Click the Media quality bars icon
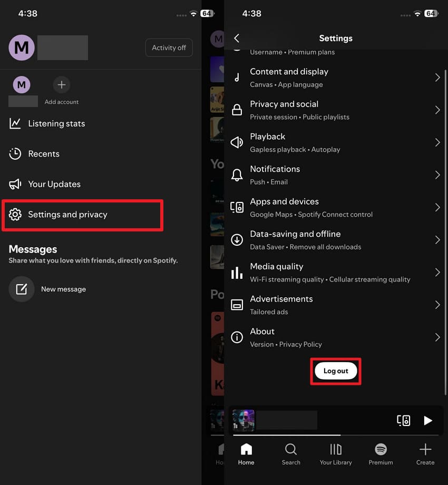448x485 pixels. (x=237, y=273)
